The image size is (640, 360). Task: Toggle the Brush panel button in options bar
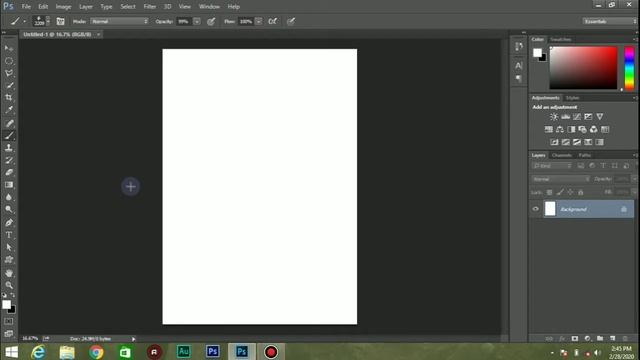point(60,21)
